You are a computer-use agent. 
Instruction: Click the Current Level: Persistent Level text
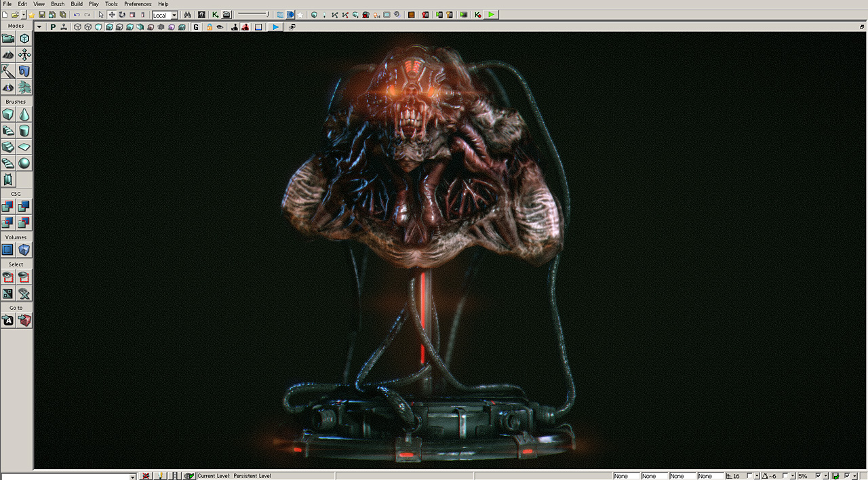pos(234,476)
